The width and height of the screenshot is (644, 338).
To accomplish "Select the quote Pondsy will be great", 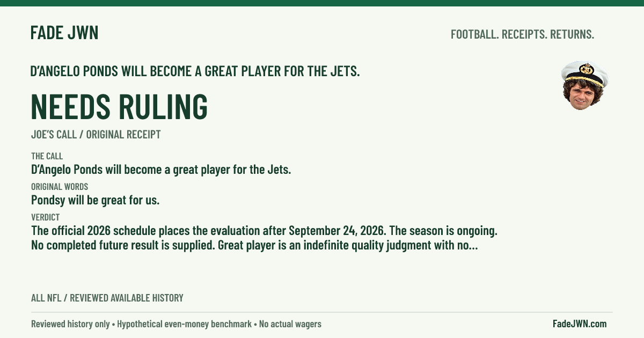I will point(95,201).
